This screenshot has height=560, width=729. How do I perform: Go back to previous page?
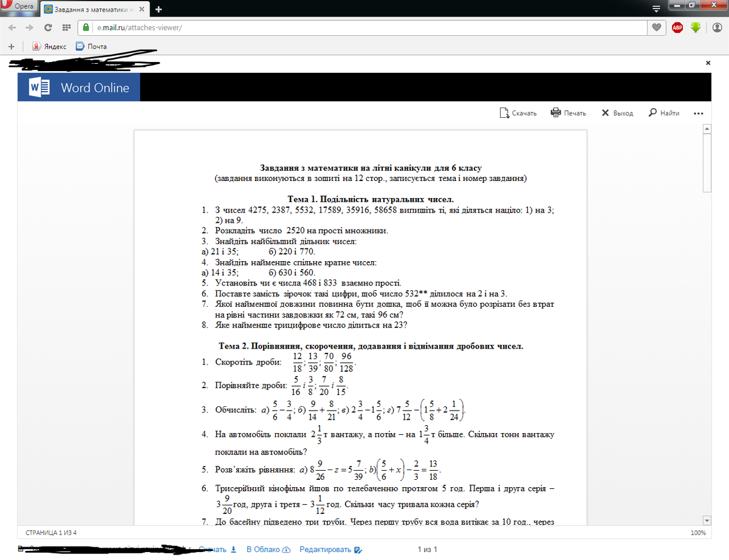(x=12, y=27)
